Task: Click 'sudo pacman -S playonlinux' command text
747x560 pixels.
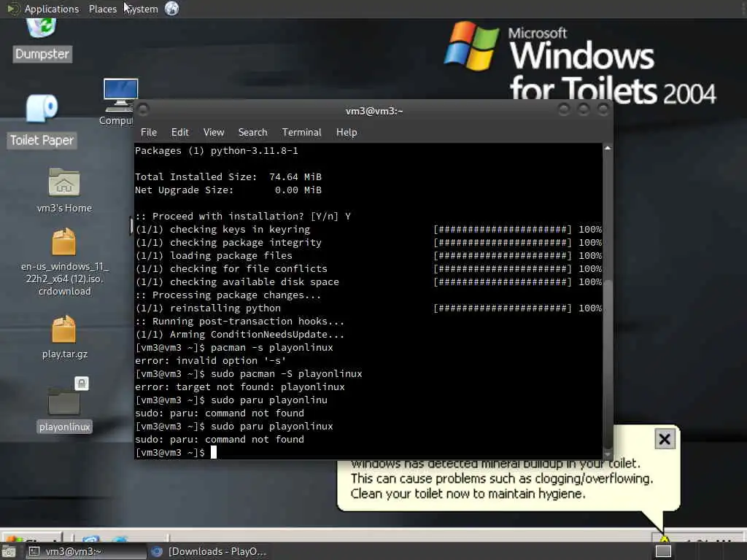Action: [286, 374]
